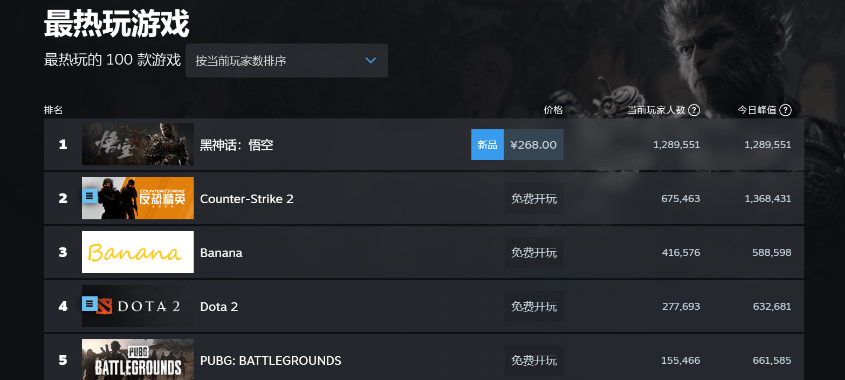The width and height of the screenshot is (845, 380).
Task: Open the Dota 2 title link
Action: pos(219,307)
